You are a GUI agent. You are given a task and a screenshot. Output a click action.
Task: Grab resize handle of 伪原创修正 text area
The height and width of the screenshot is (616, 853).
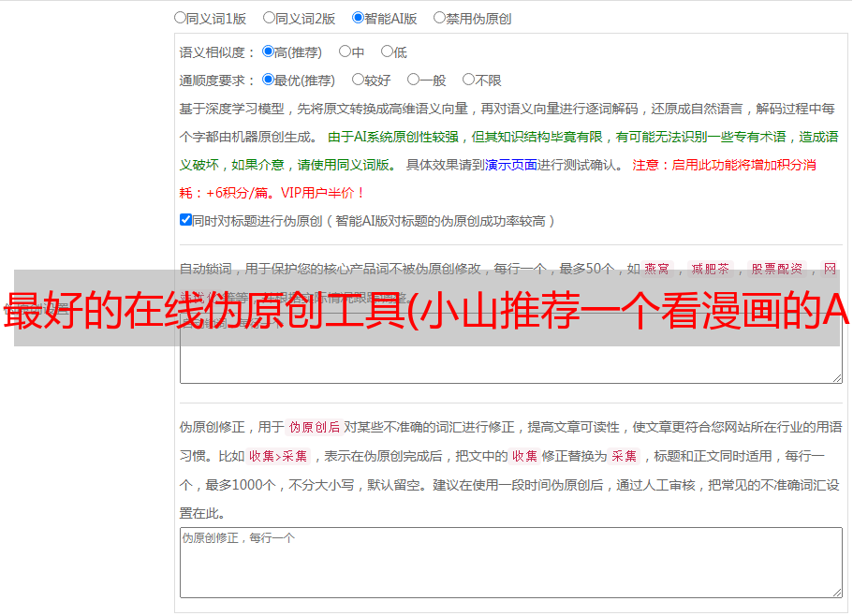tap(837, 593)
